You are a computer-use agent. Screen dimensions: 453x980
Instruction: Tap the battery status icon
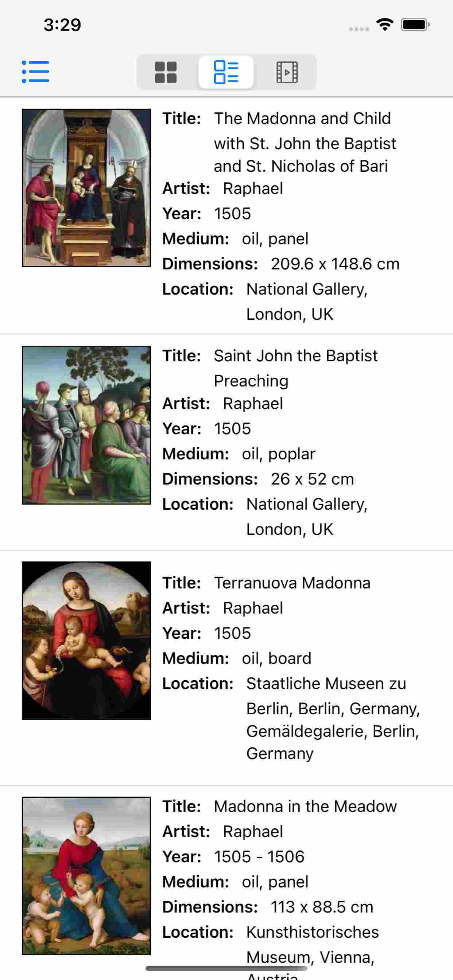415,25
